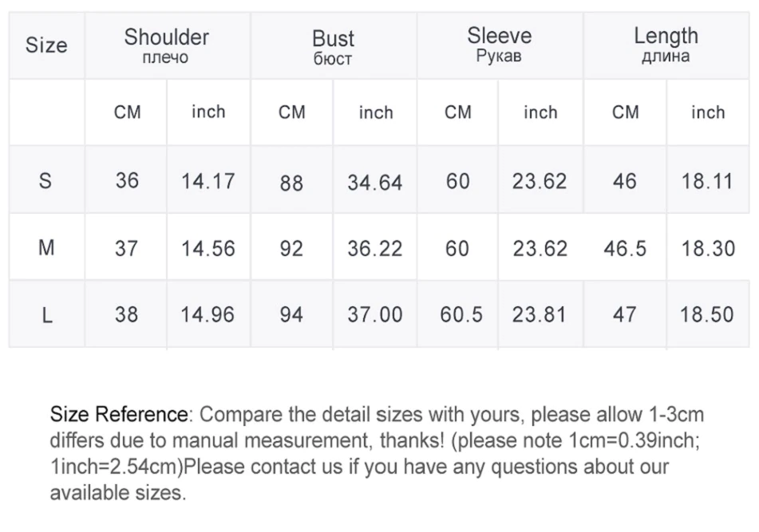This screenshot has width=759, height=532.
Task: Select the size S row label
Action: pos(45,181)
